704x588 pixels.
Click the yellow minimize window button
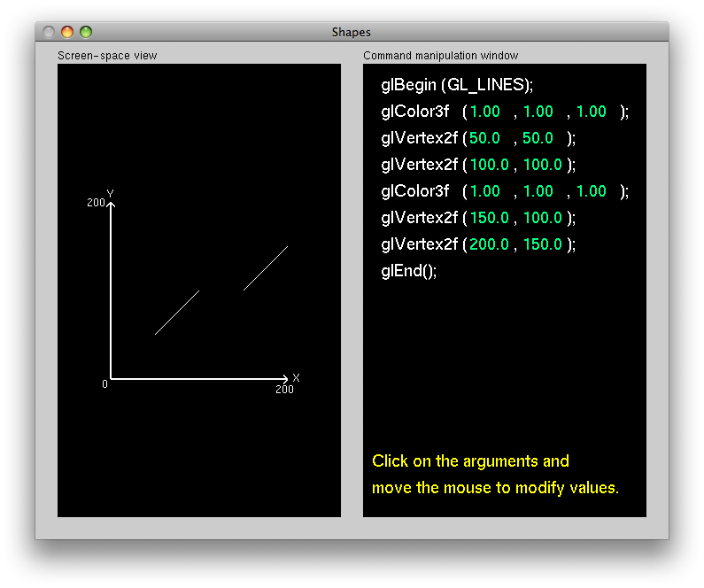67,32
